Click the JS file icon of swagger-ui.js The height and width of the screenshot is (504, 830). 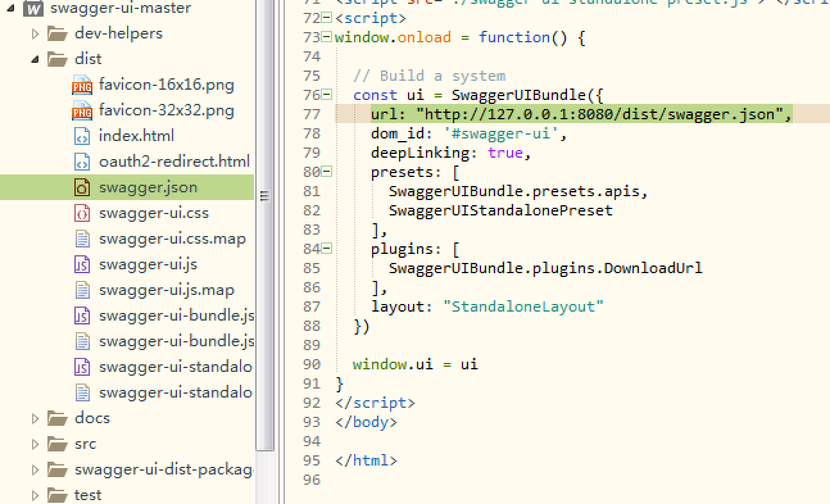point(82,264)
